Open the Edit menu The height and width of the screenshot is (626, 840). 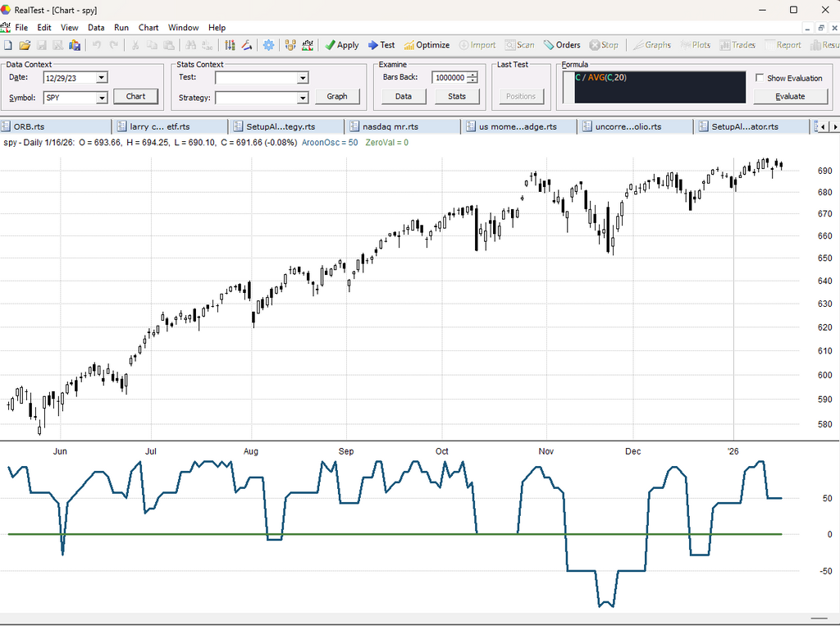coord(44,28)
